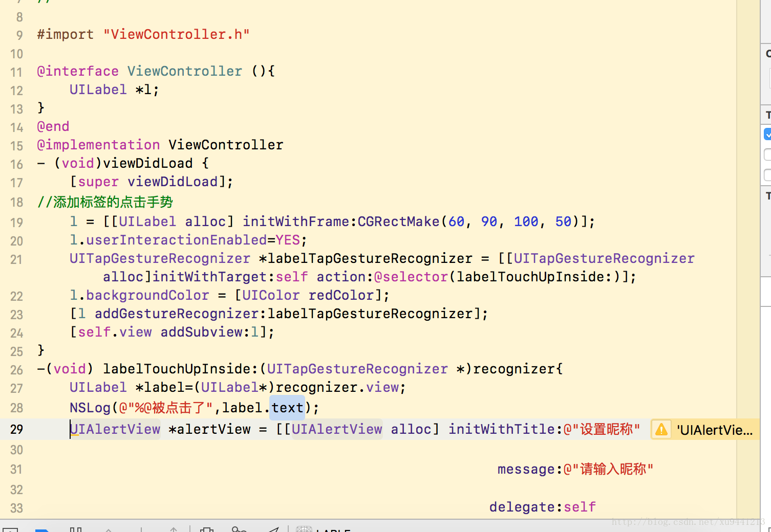Click the message: parameter label on line 31
Screen dimensions: 771x532
pyautogui.click(x=530, y=469)
